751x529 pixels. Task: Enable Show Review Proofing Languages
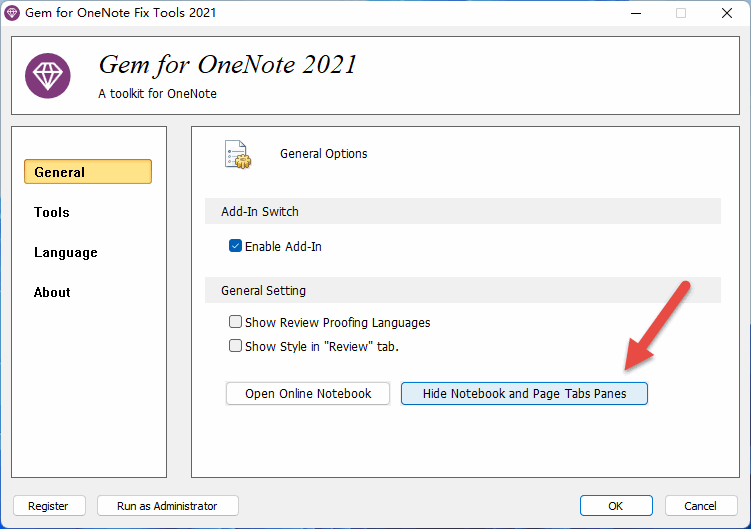pyautogui.click(x=235, y=322)
